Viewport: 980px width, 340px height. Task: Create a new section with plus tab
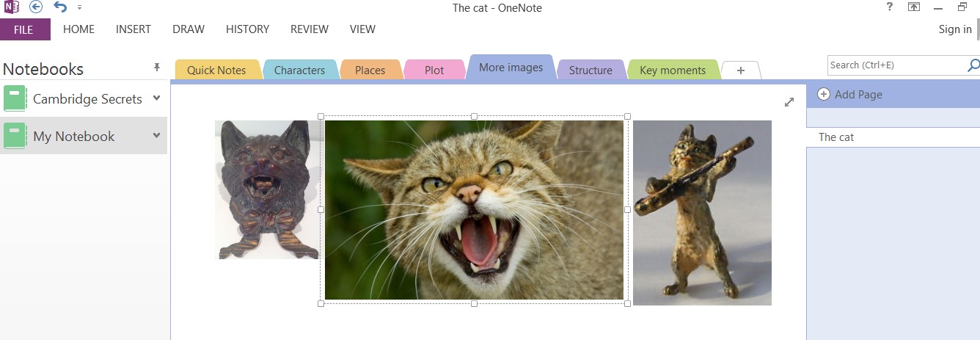pos(740,70)
